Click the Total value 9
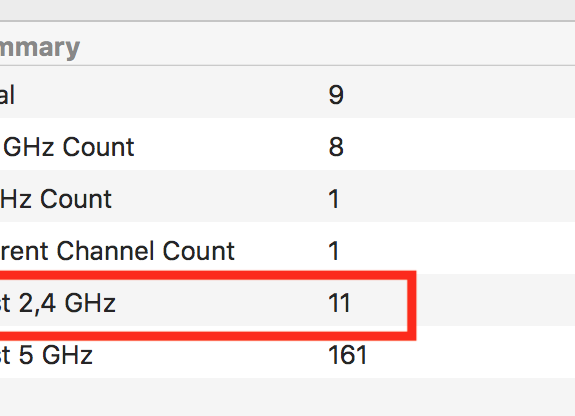 336,95
